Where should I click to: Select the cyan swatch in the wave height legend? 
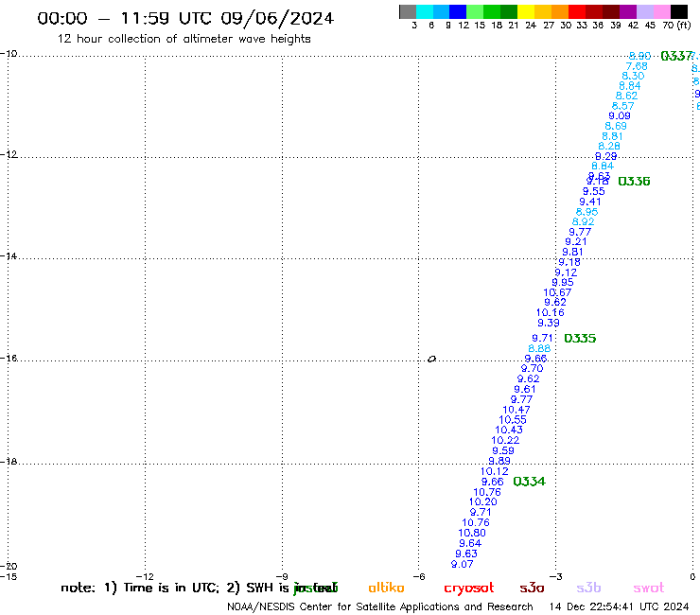[424, 11]
